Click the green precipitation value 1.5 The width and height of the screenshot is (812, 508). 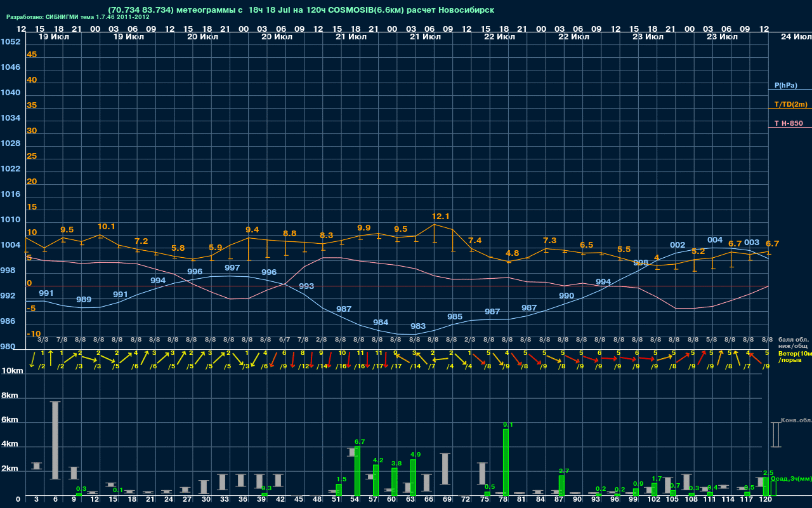pyautogui.click(x=341, y=479)
